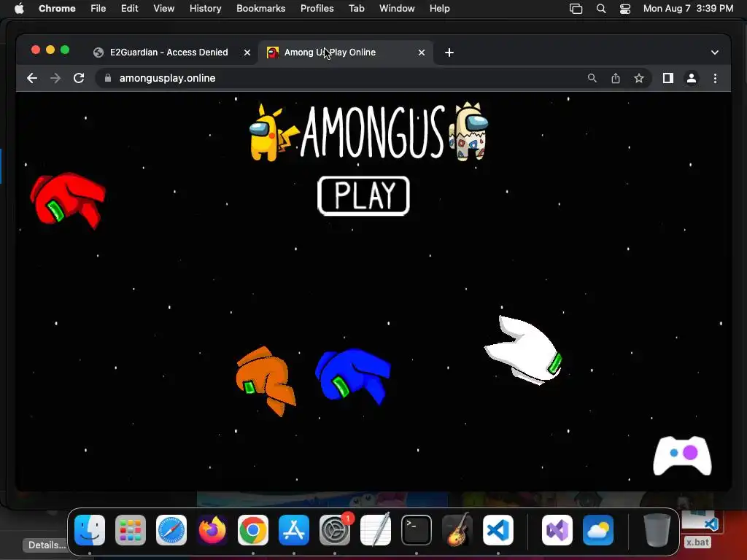Start the game with the PLAY button
The width and height of the screenshot is (747, 560).
363,195
